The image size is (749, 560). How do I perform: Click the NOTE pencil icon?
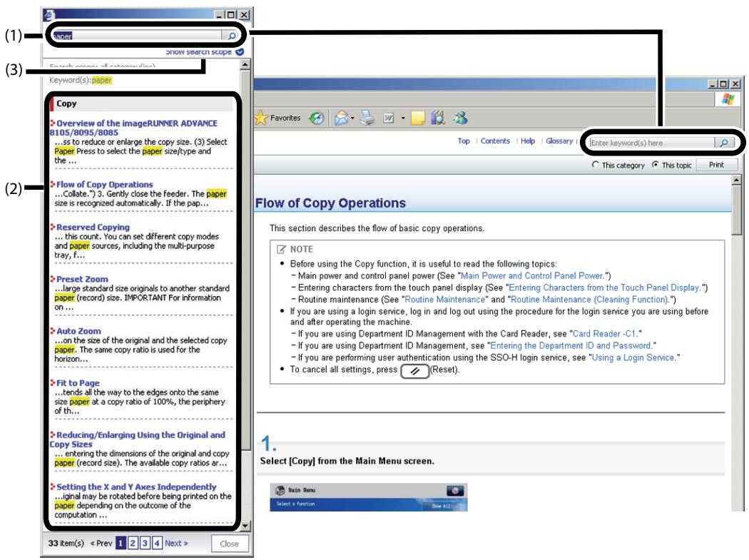pyautogui.click(x=281, y=249)
